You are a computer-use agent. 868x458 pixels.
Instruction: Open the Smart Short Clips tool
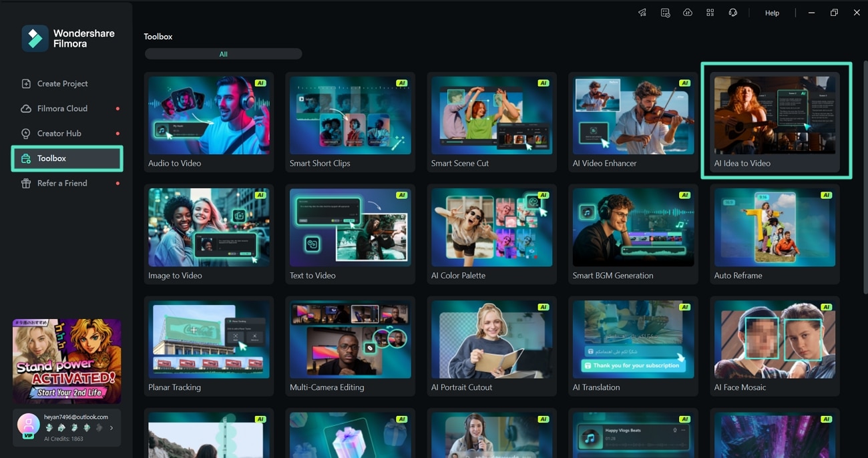tap(350, 122)
